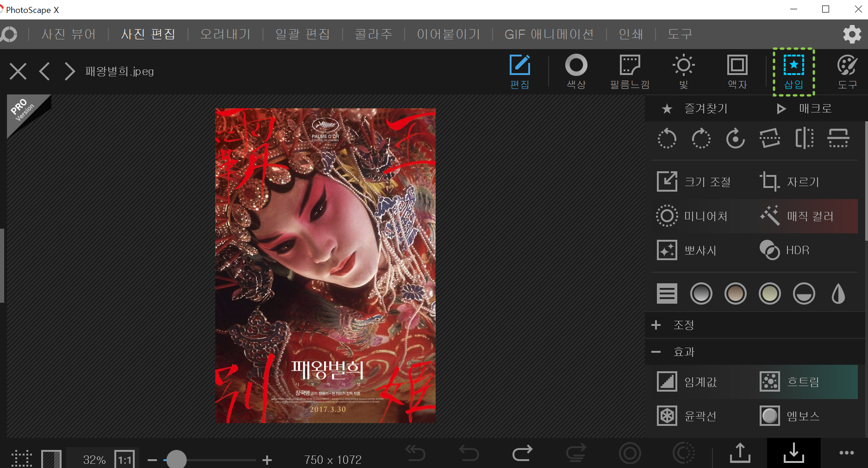Click the movie poster image on canvas

[x=325, y=265]
